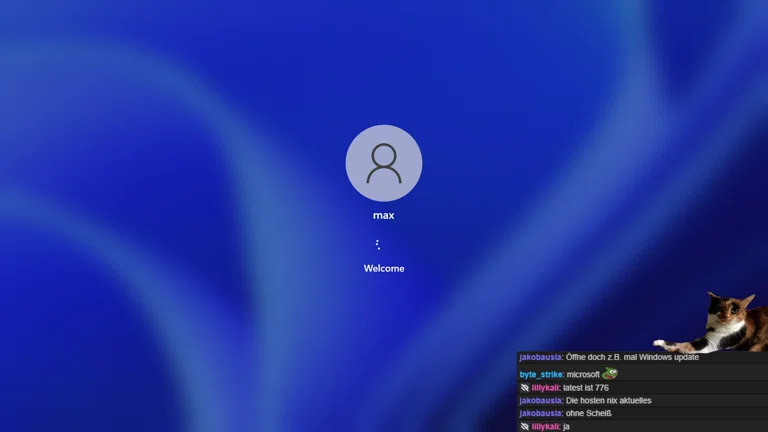Open jakobausla's name on Windows update message

[x=540, y=357]
